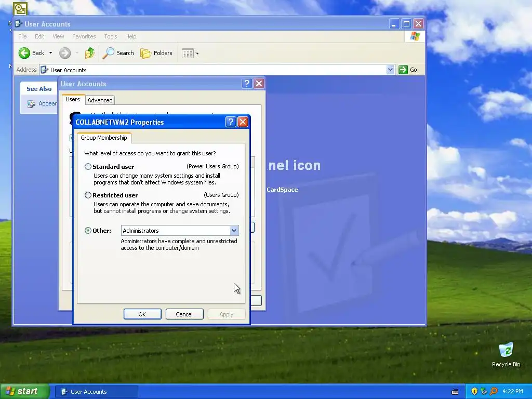Open the Recycle Bin desktop icon
Screen dimensions: 532x399
tap(506, 354)
